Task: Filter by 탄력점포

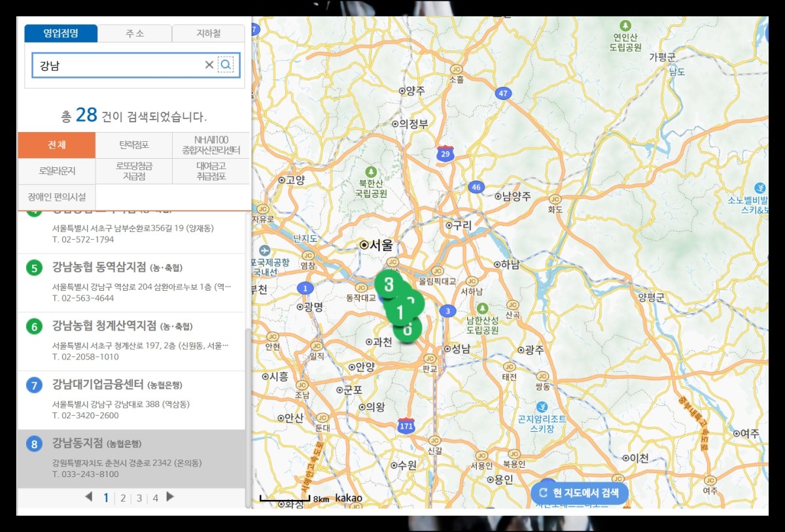Action: 134,145
